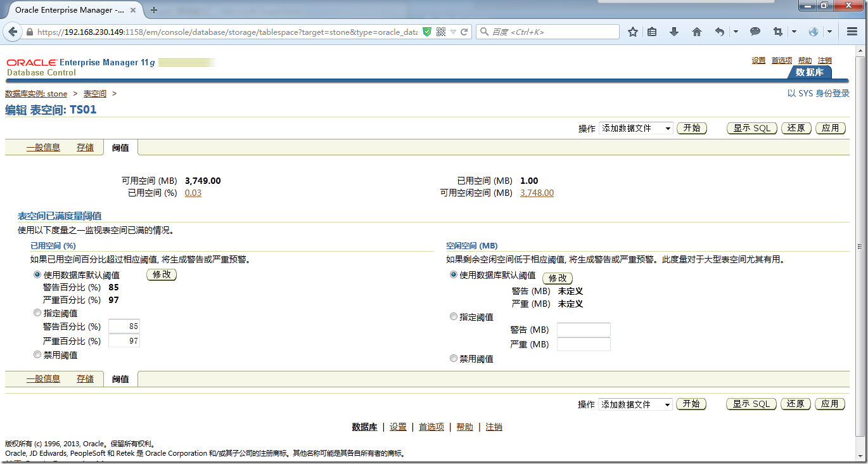The width and height of the screenshot is (868, 464).
Task: Click the 注销 logout link in the header
Action: (825, 60)
